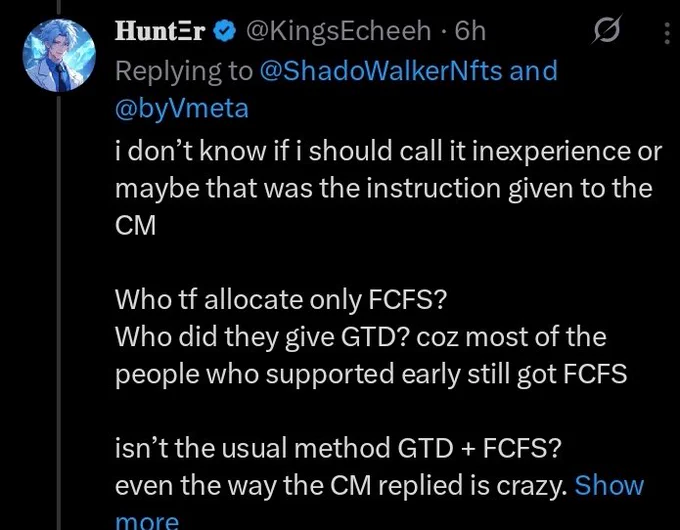Click the line "maybe that was the instruction given"
The height and width of the screenshot is (530, 680).
click(x=309, y=189)
